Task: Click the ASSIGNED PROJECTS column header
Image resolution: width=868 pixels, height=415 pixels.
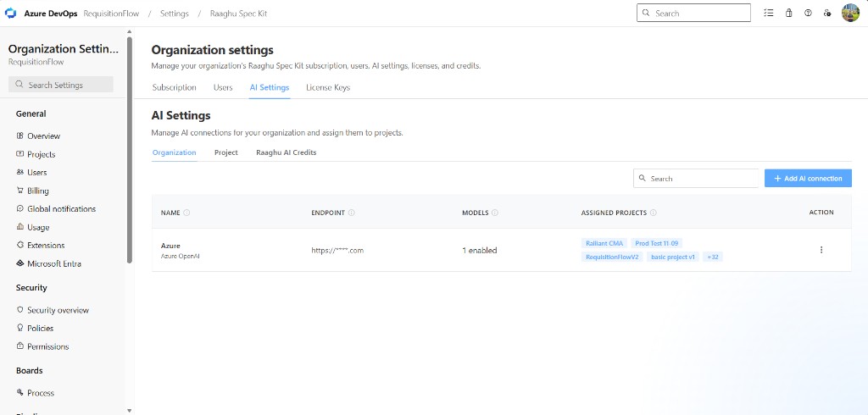Action: (x=614, y=213)
